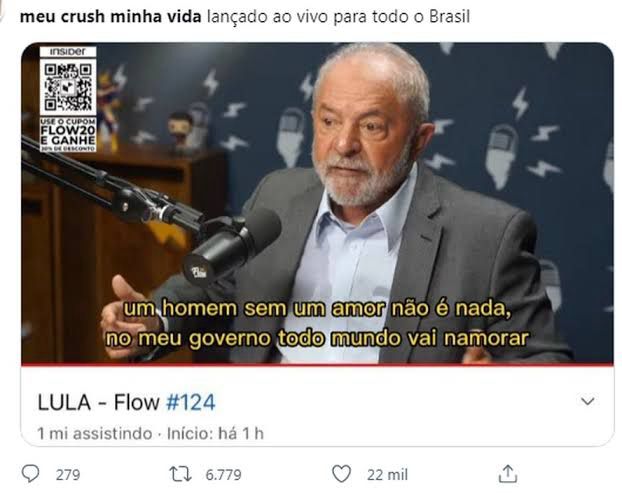Click the retweet arrows icon

click(x=180, y=474)
